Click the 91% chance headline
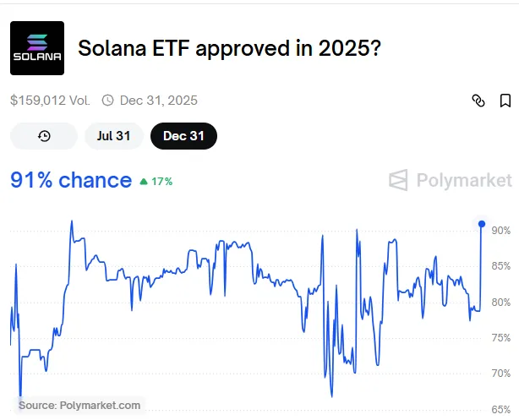The image size is (519, 420). pyautogui.click(x=71, y=180)
